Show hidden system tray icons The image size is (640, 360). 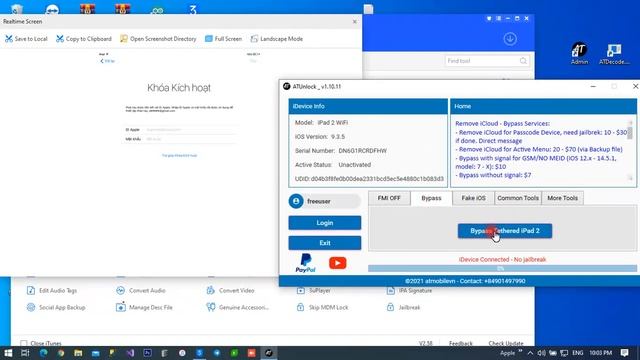pyautogui.click(x=530, y=353)
